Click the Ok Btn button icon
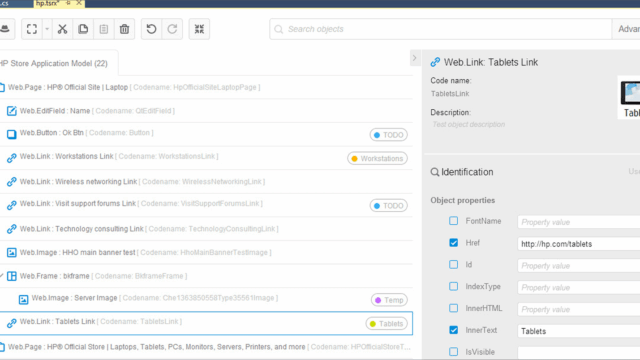Screen dimensions: 640x360 [x=11, y=134]
